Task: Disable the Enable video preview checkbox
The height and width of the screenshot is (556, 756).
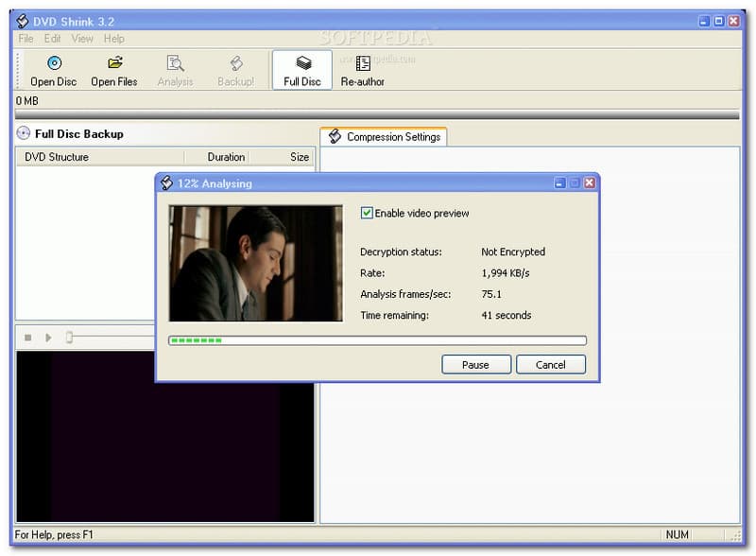Action: pyautogui.click(x=367, y=214)
